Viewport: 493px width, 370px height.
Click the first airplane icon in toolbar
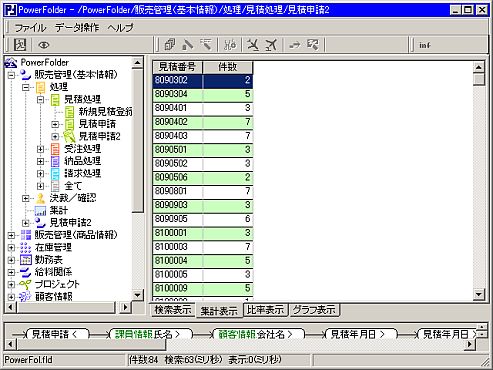coord(253,45)
